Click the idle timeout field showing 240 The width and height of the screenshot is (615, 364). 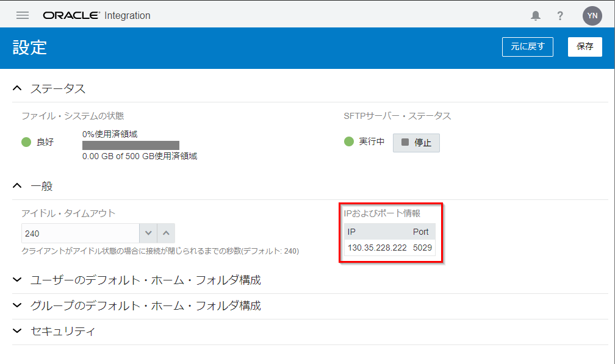(x=79, y=234)
